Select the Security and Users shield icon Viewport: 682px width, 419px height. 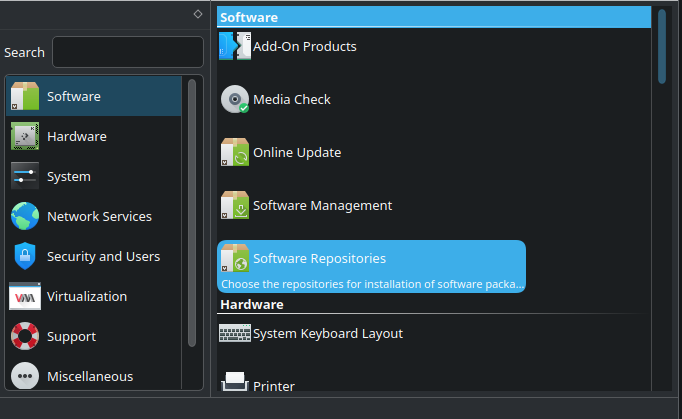click(25, 256)
